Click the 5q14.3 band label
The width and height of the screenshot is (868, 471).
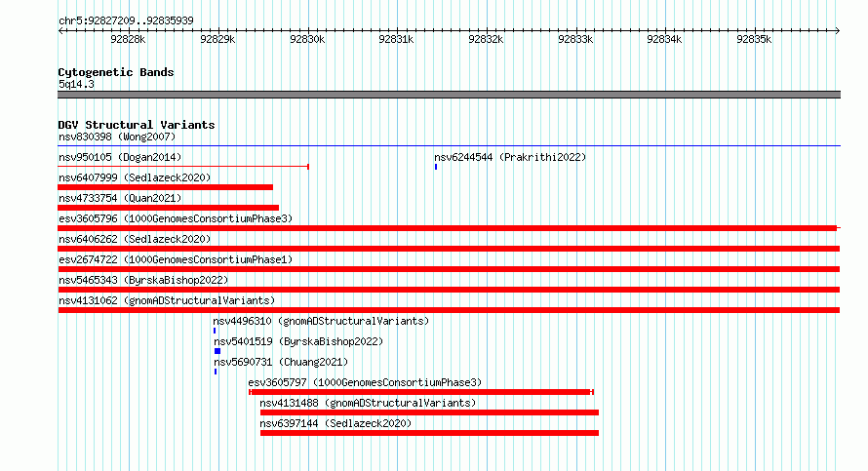click(x=76, y=84)
